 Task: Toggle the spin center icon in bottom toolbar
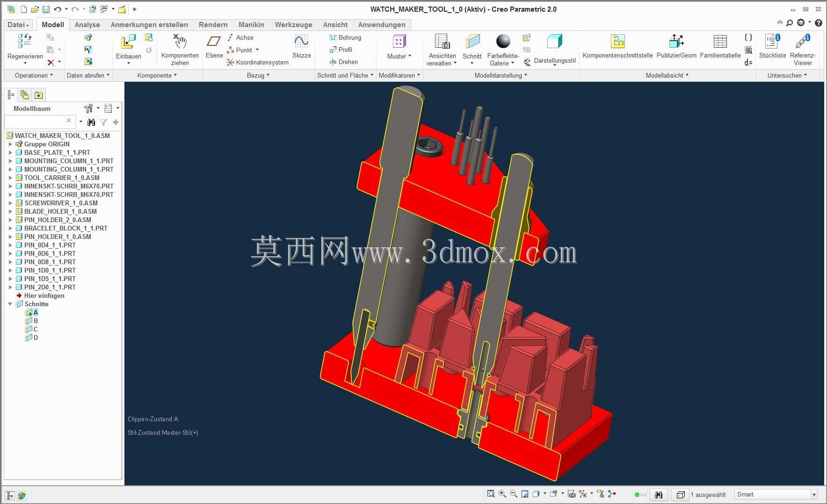612,494
